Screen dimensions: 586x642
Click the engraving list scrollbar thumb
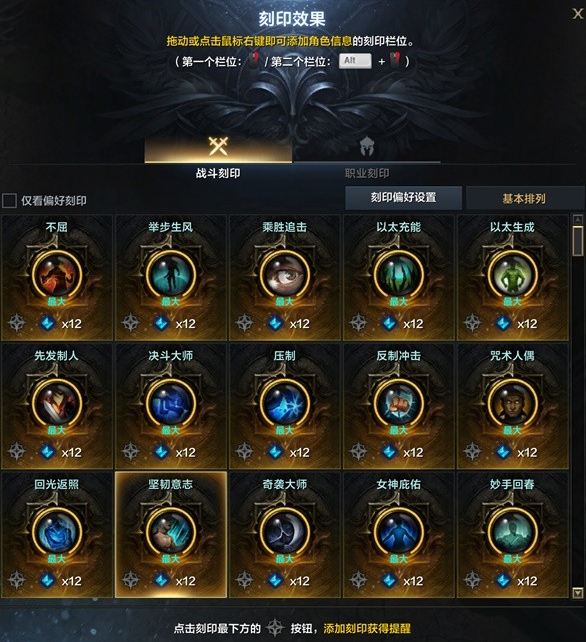click(577, 241)
